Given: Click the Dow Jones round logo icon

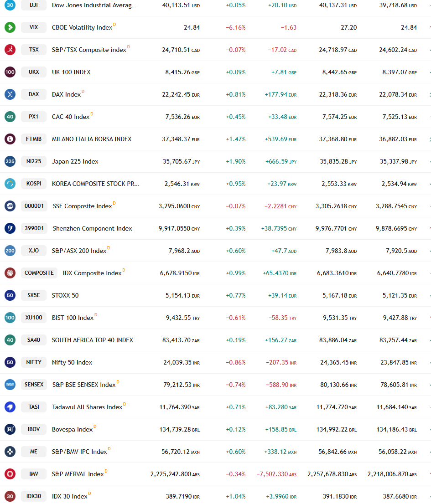Looking at the screenshot, I should click(x=10, y=5).
